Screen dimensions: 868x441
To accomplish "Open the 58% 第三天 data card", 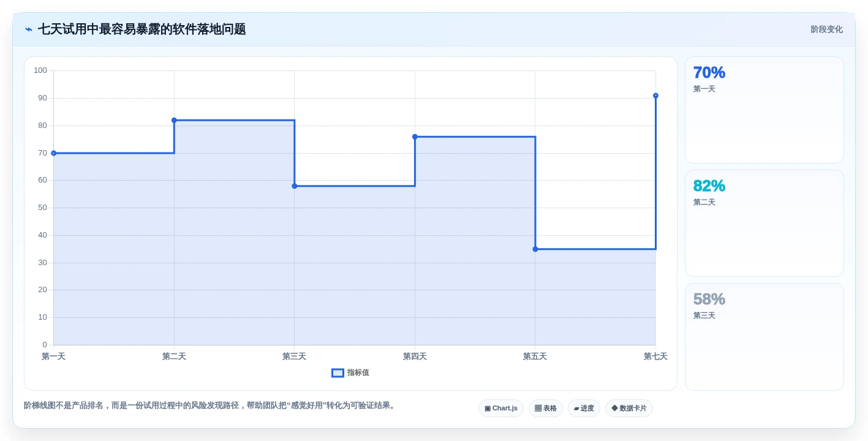I will tap(764, 336).
